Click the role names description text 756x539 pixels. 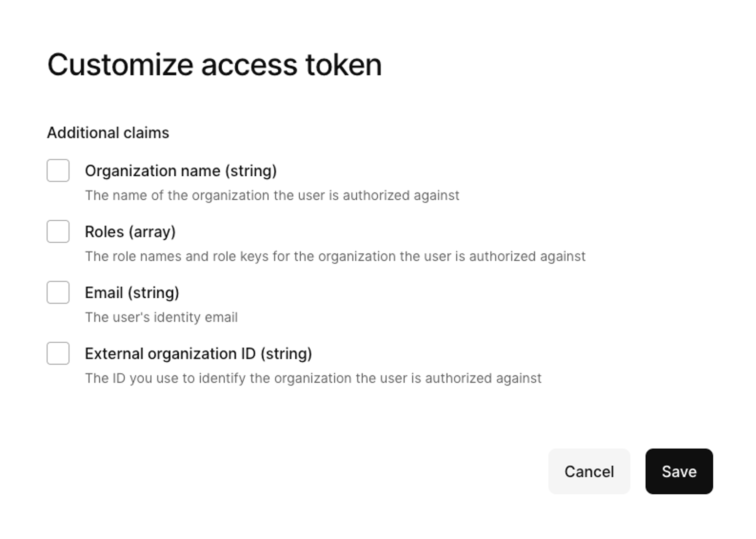click(335, 256)
